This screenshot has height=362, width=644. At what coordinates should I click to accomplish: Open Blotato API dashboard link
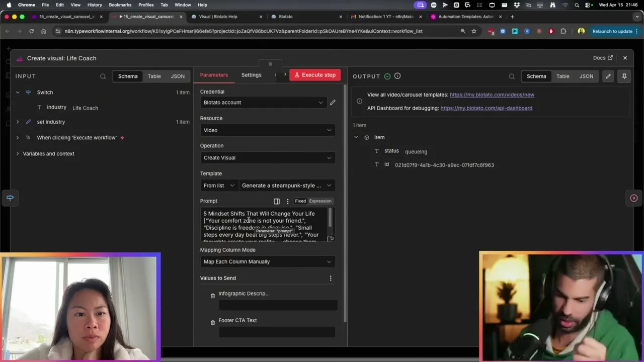click(486, 108)
